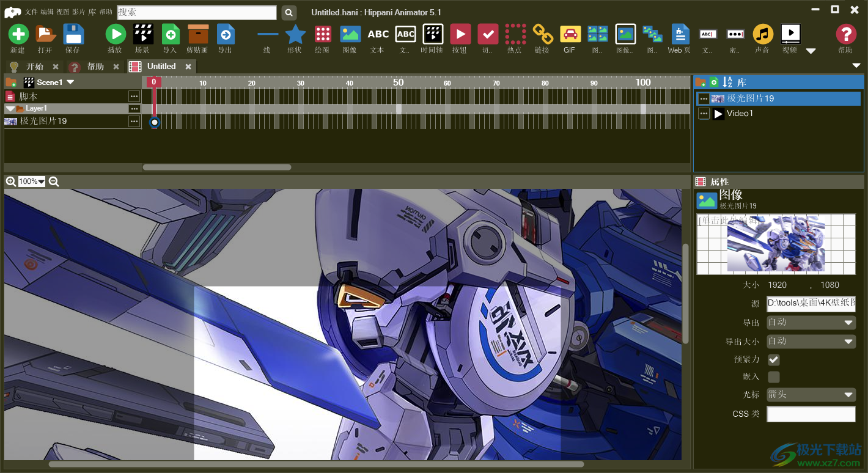Add a 时间轴 (Timeline) element
868x473 pixels.
pyautogui.click(x=433, y=34)
